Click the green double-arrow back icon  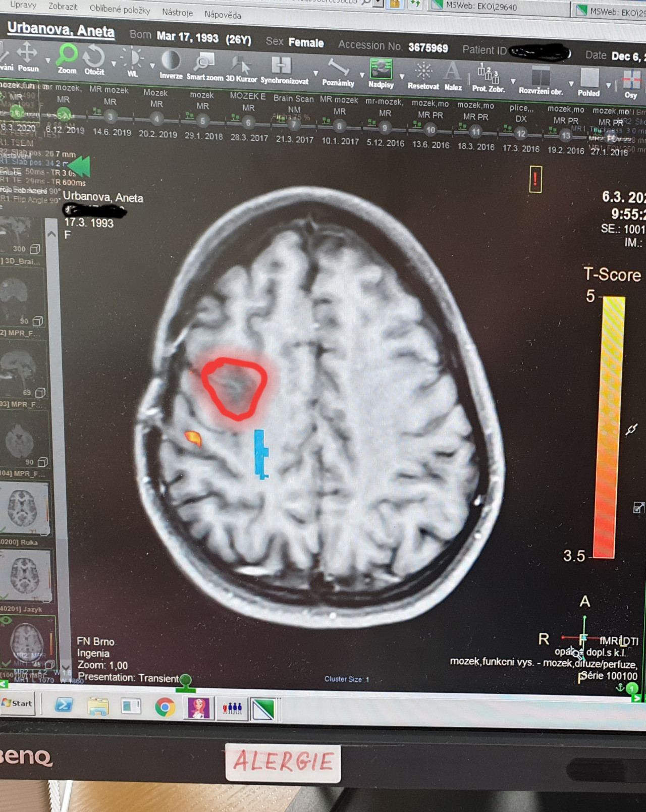click(x=79, y=166)
